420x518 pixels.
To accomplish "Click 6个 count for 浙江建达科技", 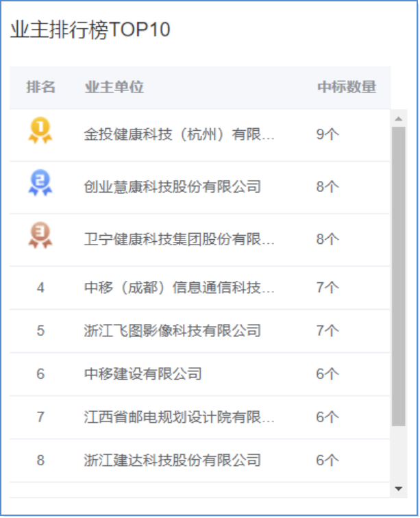I will pos(328,460).
